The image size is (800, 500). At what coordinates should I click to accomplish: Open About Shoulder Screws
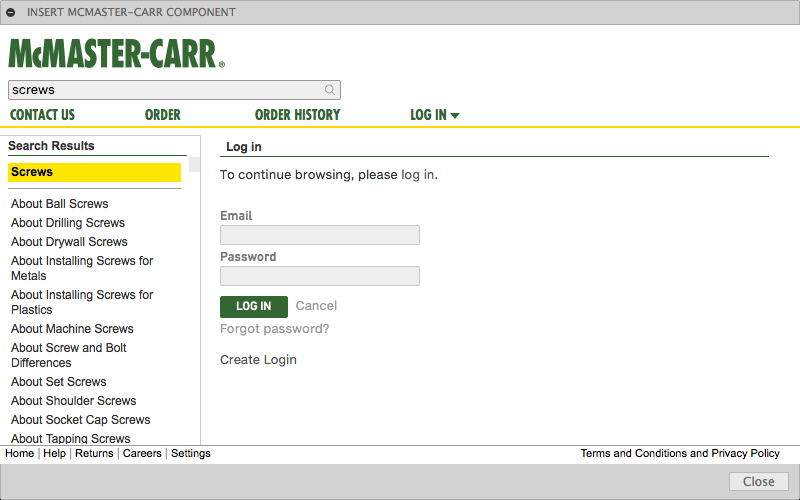pos(73,401)
